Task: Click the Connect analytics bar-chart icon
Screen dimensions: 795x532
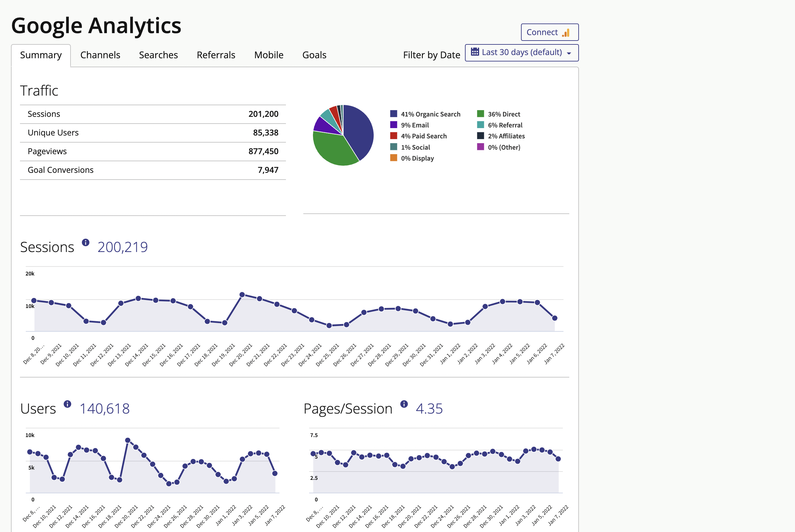Action: (566, 33)
